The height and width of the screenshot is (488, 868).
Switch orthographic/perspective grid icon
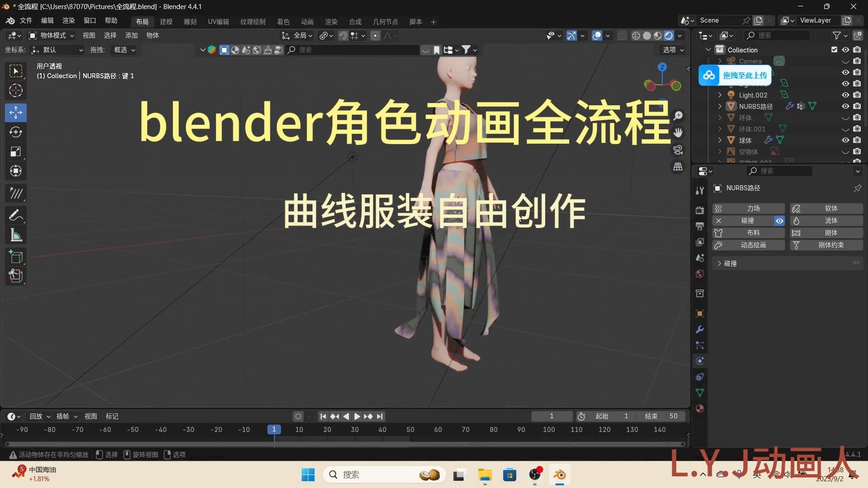pyautogui.click(x=678, y=167)
